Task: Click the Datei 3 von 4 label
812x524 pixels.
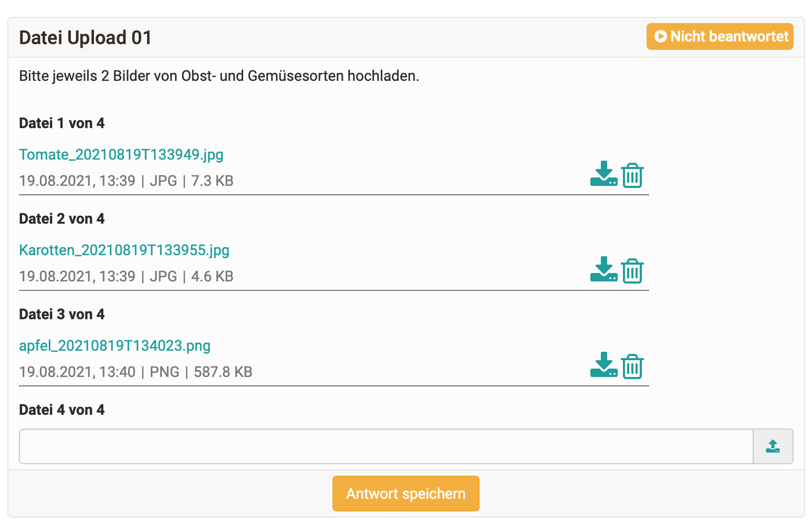Action: [x=62, y=315]
